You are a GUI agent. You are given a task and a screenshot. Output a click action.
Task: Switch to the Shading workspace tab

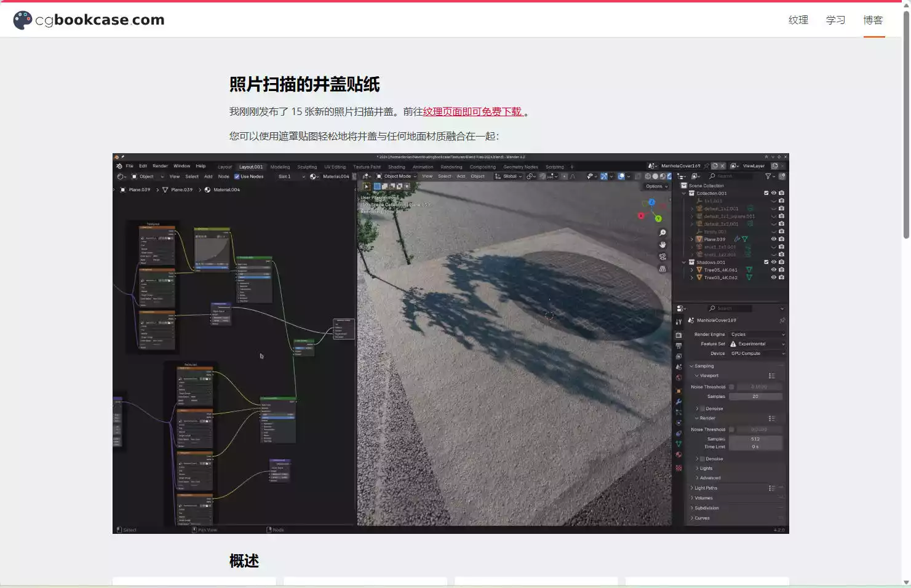pos(396,167)
